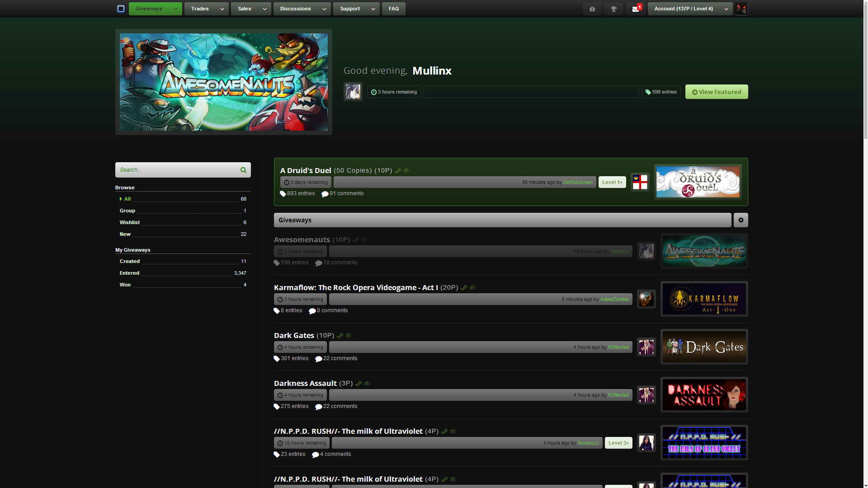Open the FAQ menu item
Image resolution: width=868 pixels, height=488 pixels.
tap(393, 9)
